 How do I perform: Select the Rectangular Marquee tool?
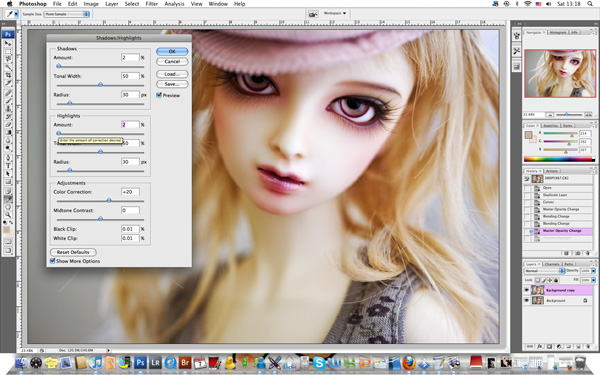8,51
